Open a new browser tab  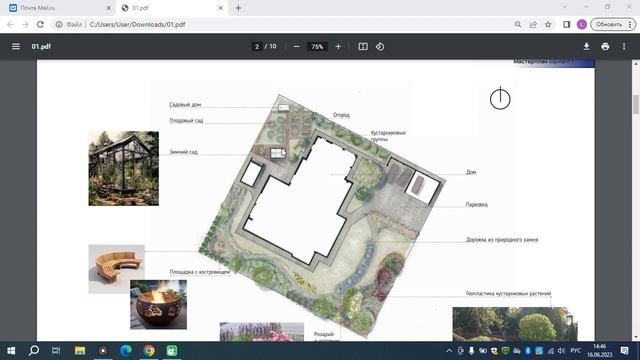(239, 8)
